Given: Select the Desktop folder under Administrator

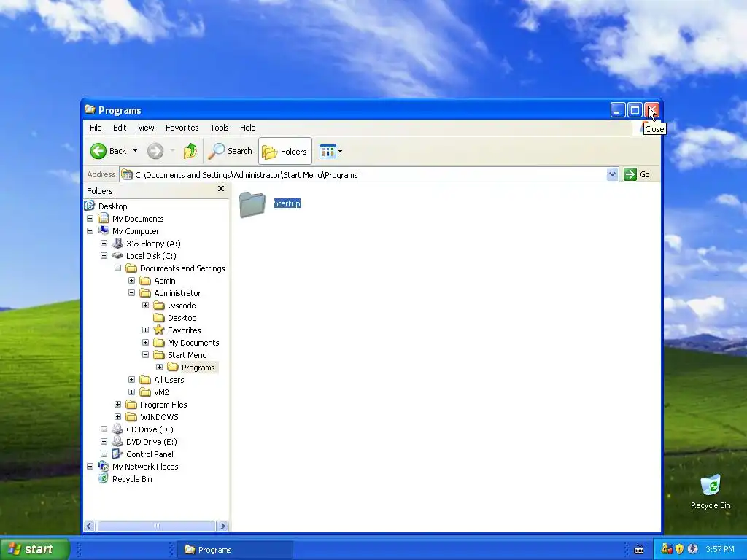Looking at the screenshot, I should click(x=182, y=318).
